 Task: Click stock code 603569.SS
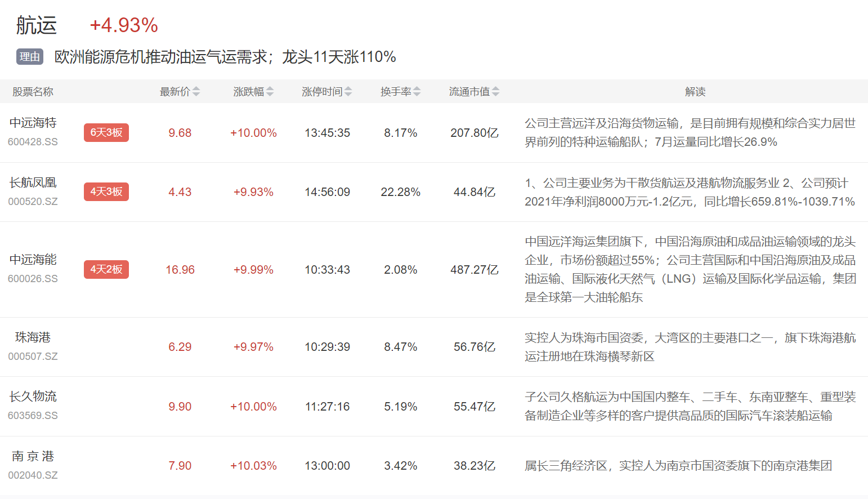(33, 416)
